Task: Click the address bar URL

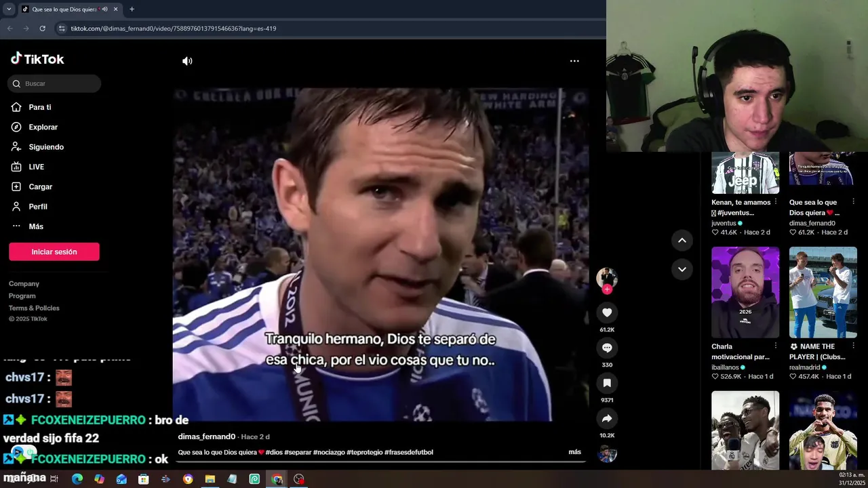Action: pyautogui.click(x=174, y=28)
